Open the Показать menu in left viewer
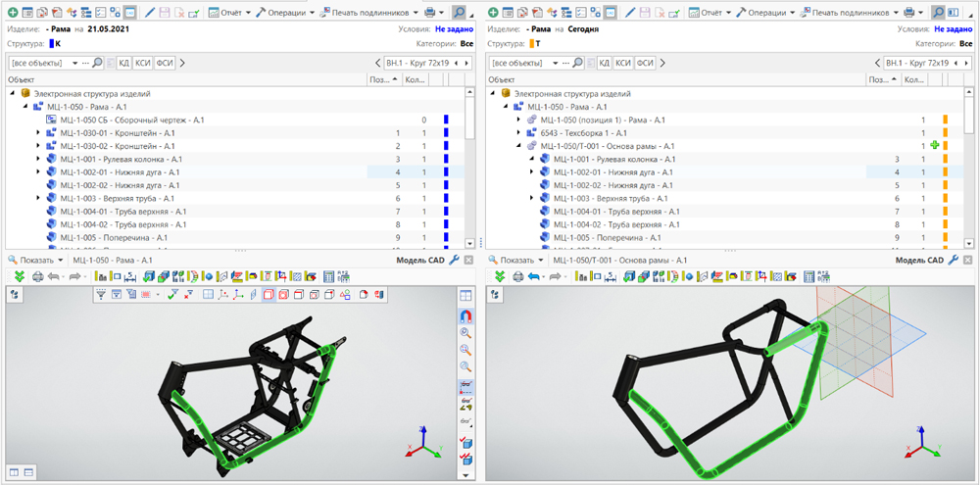980x485 pixels. coord(39,260)
